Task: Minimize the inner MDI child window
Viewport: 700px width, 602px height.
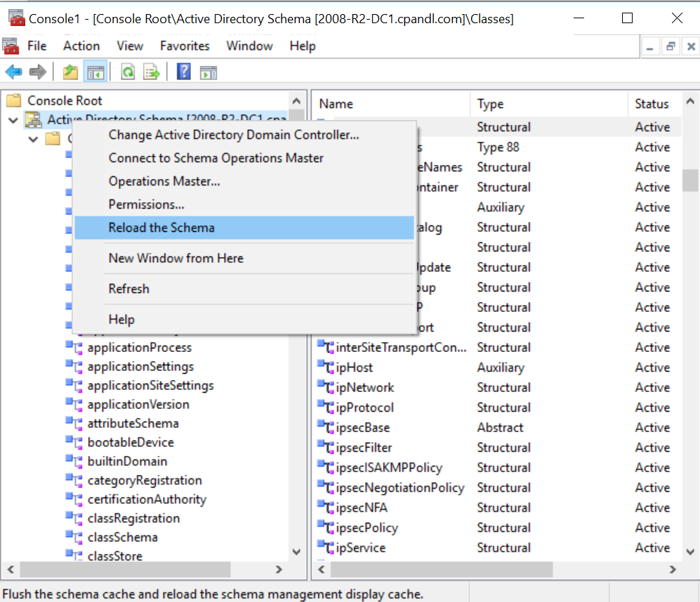Action: click(650, 46)
